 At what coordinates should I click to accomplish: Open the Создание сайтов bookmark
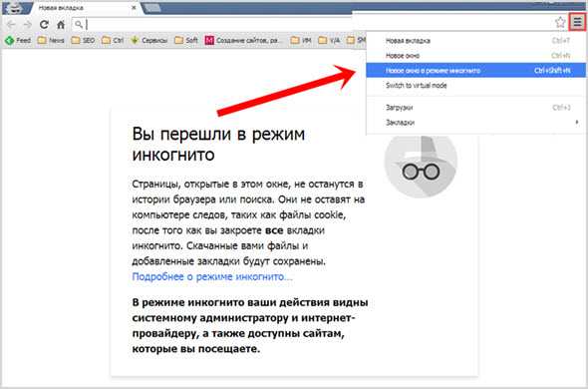(244, 40)
